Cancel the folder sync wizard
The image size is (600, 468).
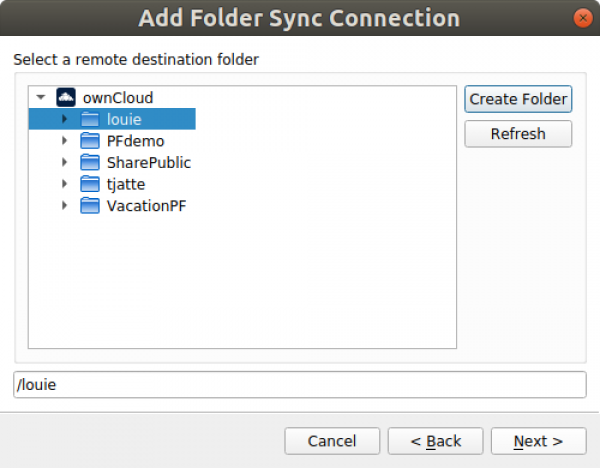pos(332,441)
